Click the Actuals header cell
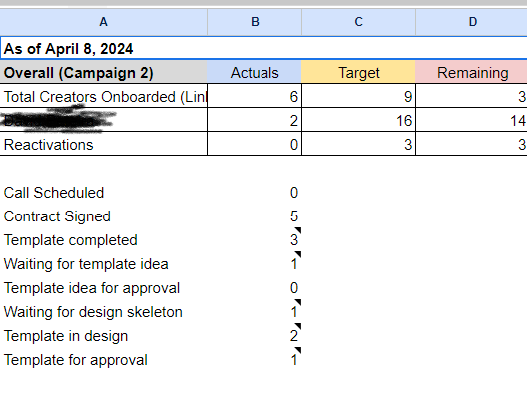This screenshot has width=527, height=419. [255, 73]
